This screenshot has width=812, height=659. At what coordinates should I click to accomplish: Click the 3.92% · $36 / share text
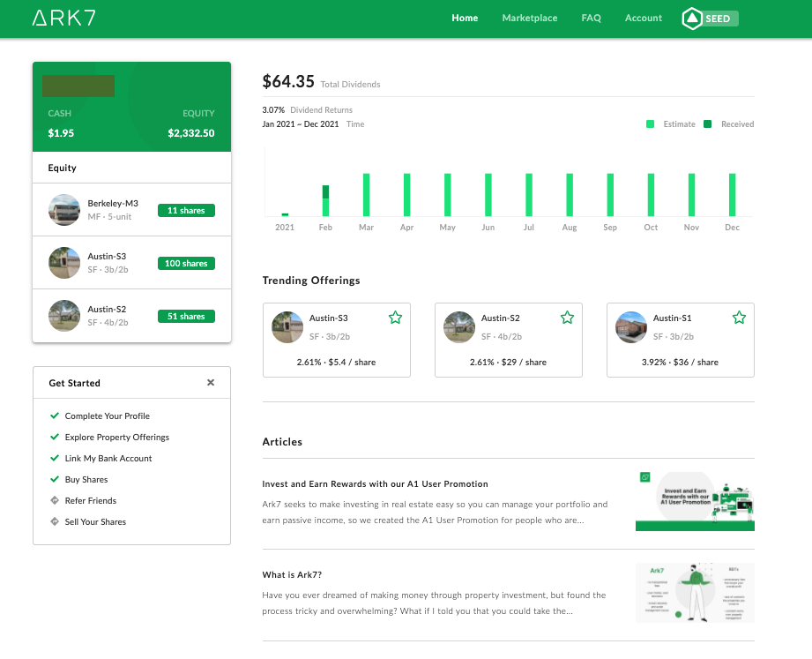(680, 362)
